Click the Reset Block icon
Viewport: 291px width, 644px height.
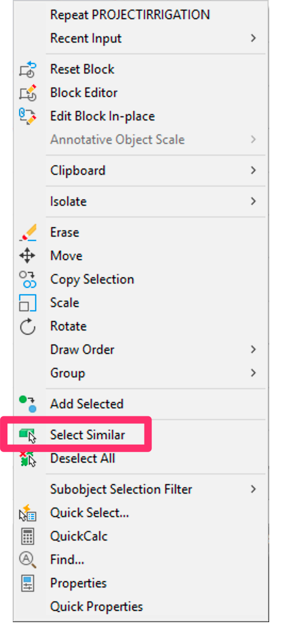click(x=28, y=69)
